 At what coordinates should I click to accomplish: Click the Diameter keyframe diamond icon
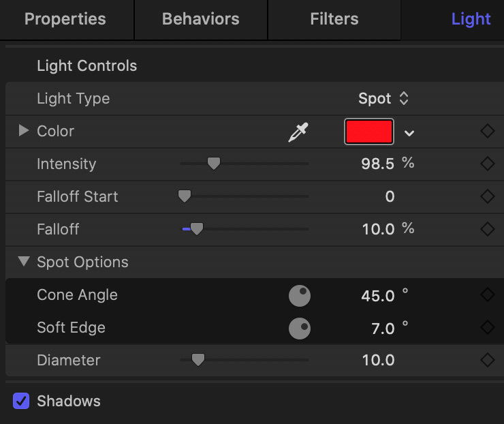click(487, 360)
